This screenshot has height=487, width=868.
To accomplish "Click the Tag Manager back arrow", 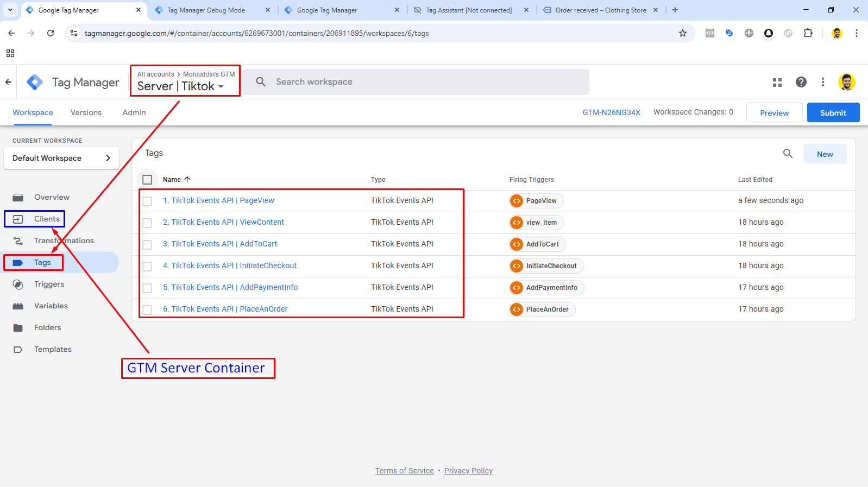I will [8, 82].
